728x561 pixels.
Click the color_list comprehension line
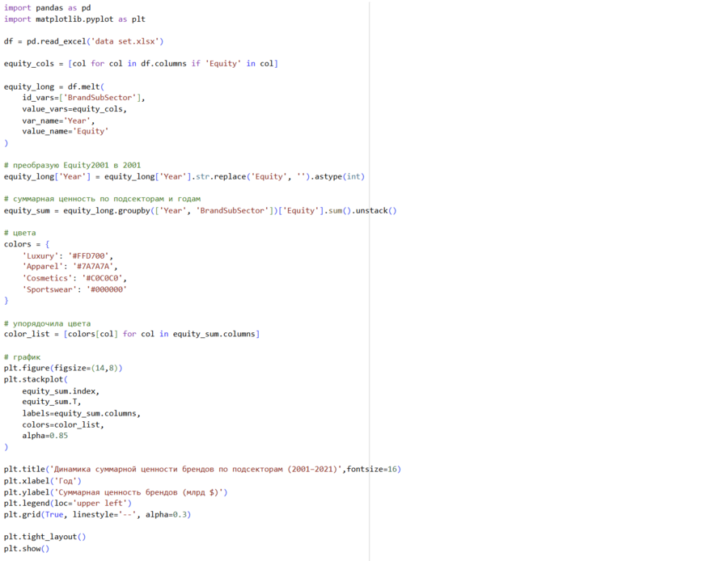132,334
